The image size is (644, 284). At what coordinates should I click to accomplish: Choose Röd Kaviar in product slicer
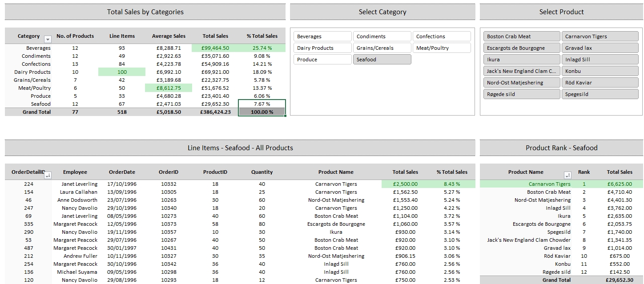(x=600, y=83)
